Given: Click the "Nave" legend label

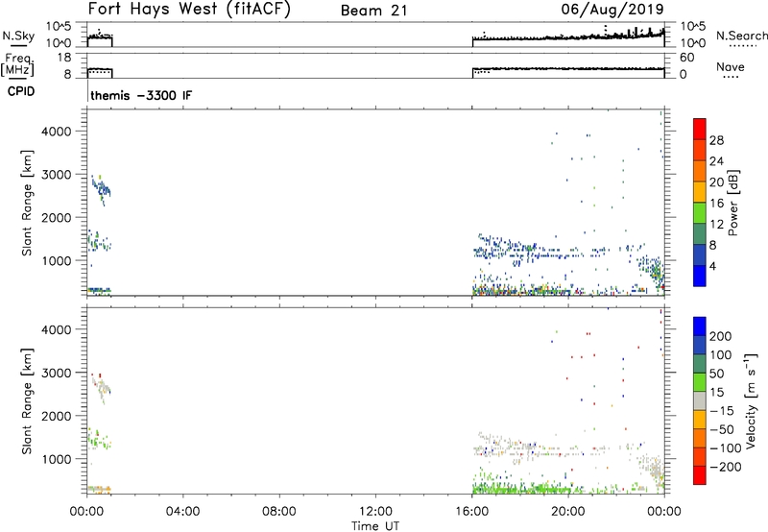Looking at the screenshot, I should coord(731,66).
